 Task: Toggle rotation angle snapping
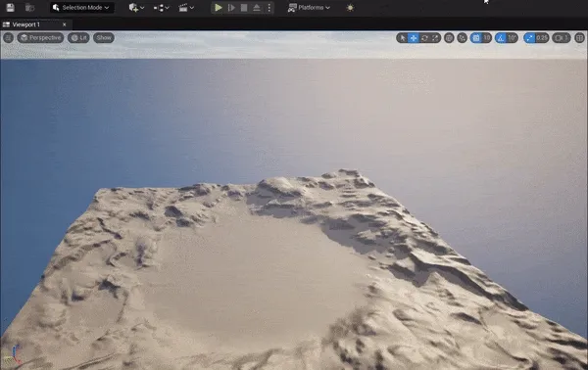click(x=501, y=38)
